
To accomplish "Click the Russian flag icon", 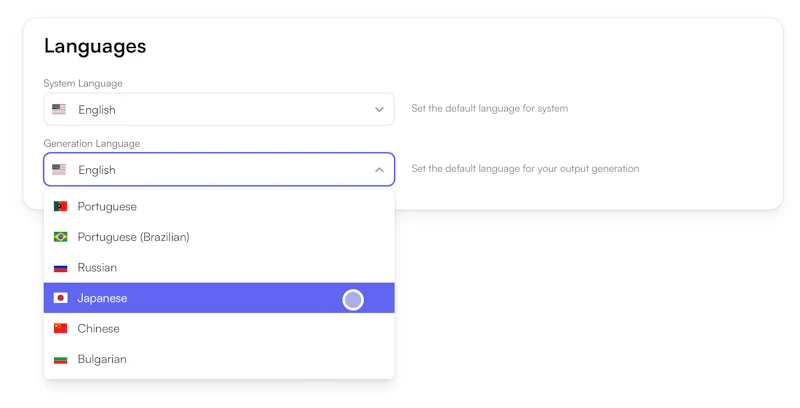I will coord(61,268).
